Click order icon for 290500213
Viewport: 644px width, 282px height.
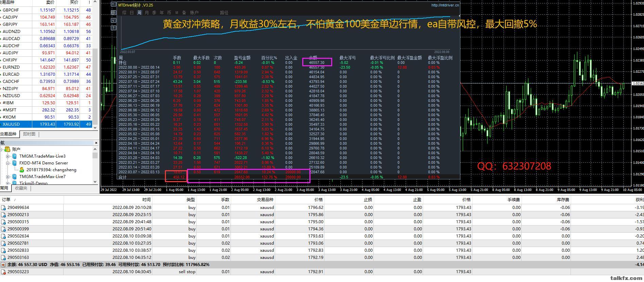click(x=3, y=215)
